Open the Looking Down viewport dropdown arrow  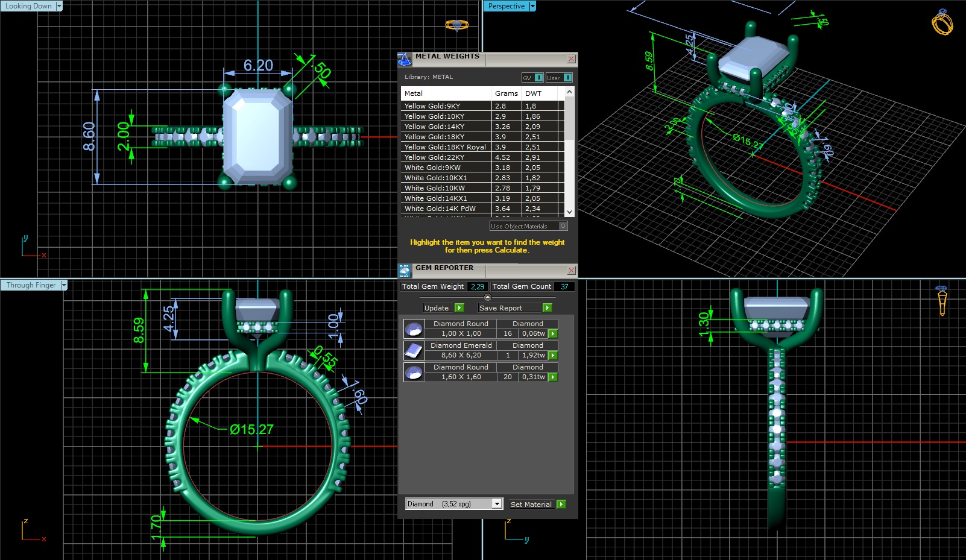click(59, 6)
